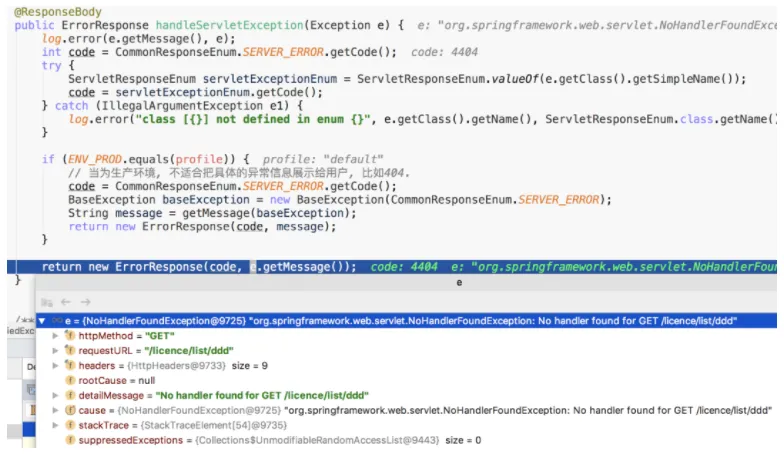This screenshot has height=459, width=784.
Task: Click the field icon next to cause
Action: pyautogui.click(x=70, y=410)
